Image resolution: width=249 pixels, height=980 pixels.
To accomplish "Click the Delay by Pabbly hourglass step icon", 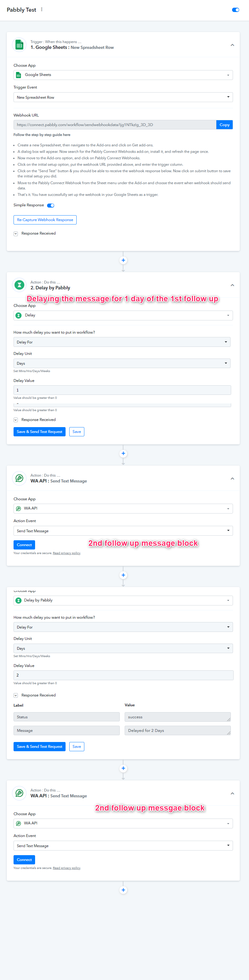I will click(19, 285).
